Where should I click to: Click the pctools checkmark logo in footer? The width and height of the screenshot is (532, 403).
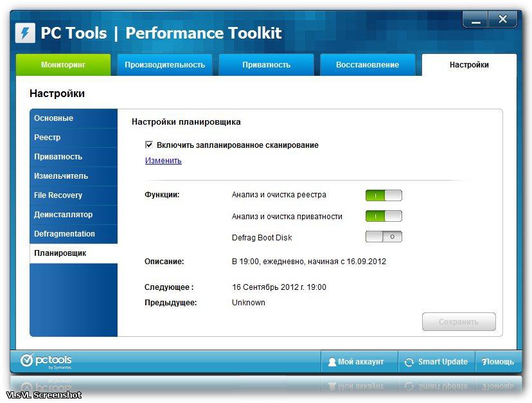click(x=27, y=360)
